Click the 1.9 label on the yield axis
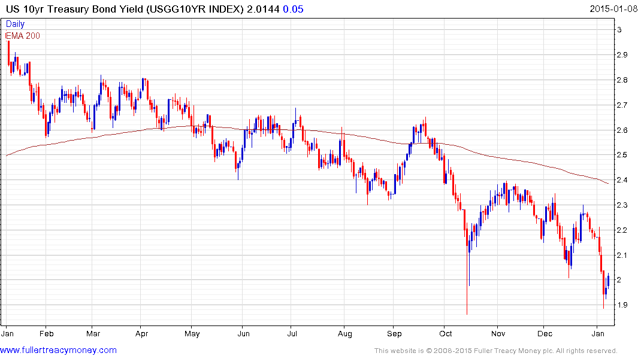The width and height of the screenshot is (644, 359). point(622,305)
